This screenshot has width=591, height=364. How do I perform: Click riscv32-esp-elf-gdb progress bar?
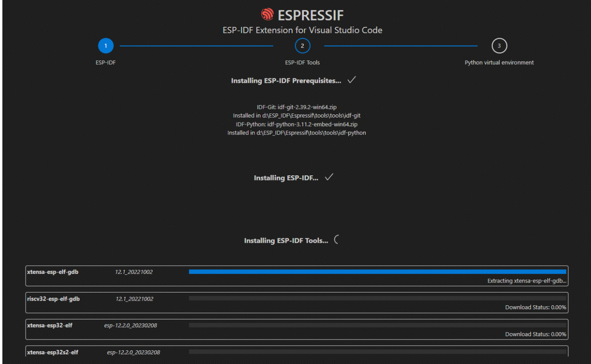(378, 299)
